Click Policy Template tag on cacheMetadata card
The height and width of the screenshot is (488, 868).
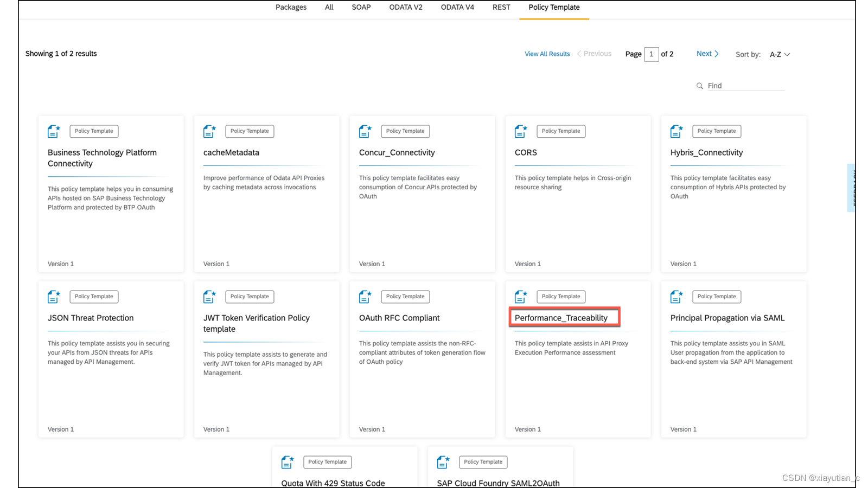click(250, 131)
